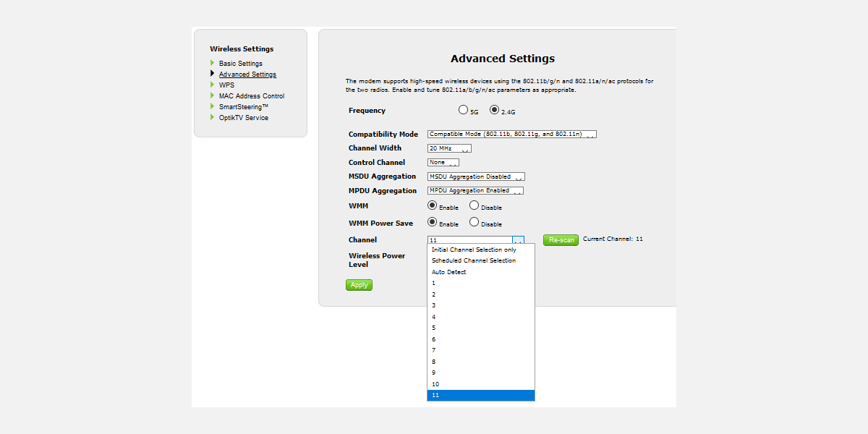Click the green arrow beside Basic Settings
868x434 pixels.
point(212,63)
